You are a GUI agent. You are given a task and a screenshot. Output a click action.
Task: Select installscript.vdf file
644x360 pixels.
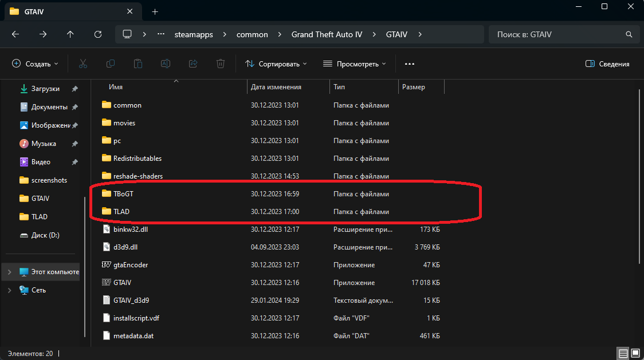point(271,318)
